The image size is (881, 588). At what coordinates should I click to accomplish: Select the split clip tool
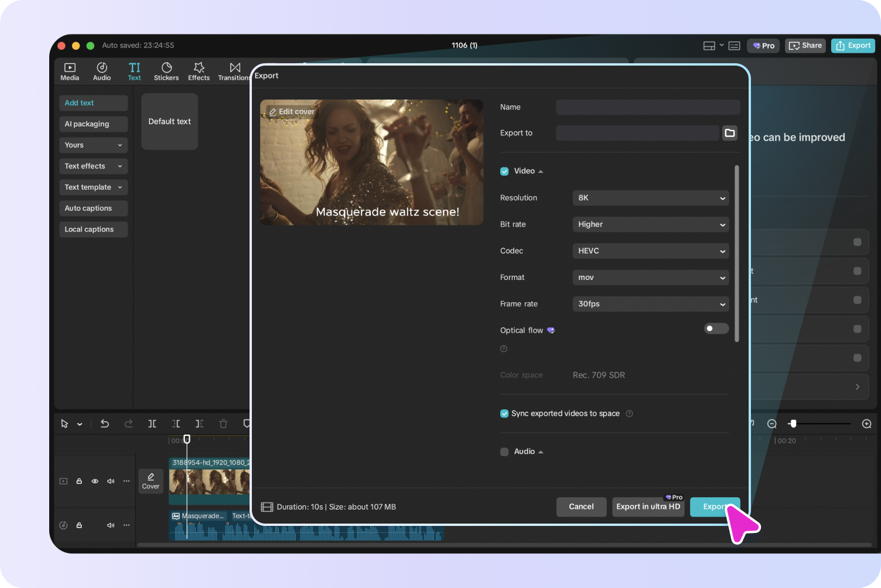pos(152,423)
